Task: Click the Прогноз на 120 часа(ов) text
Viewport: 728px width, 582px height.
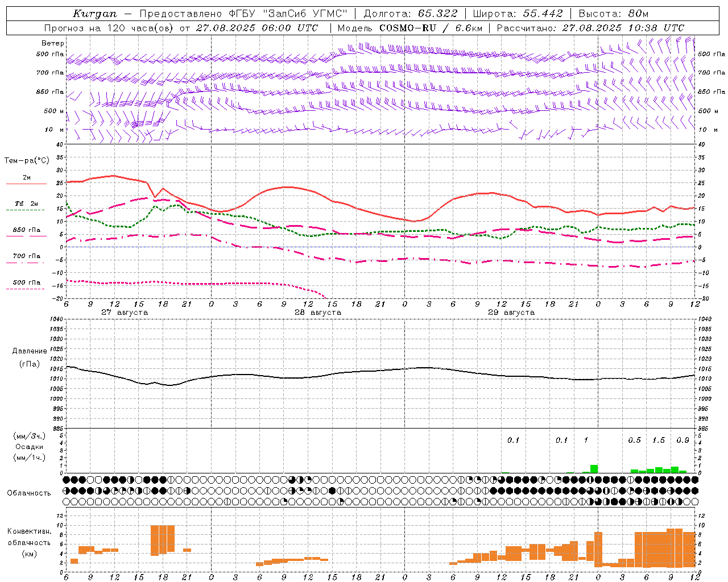Action: pos(110,28)
